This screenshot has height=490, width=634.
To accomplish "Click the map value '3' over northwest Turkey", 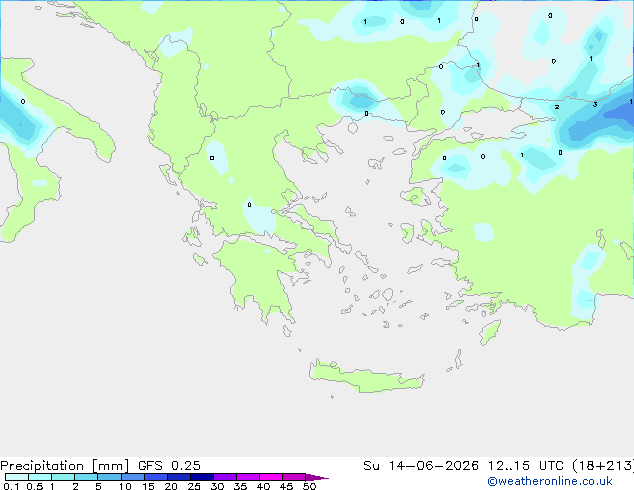I will coord(595,105).
